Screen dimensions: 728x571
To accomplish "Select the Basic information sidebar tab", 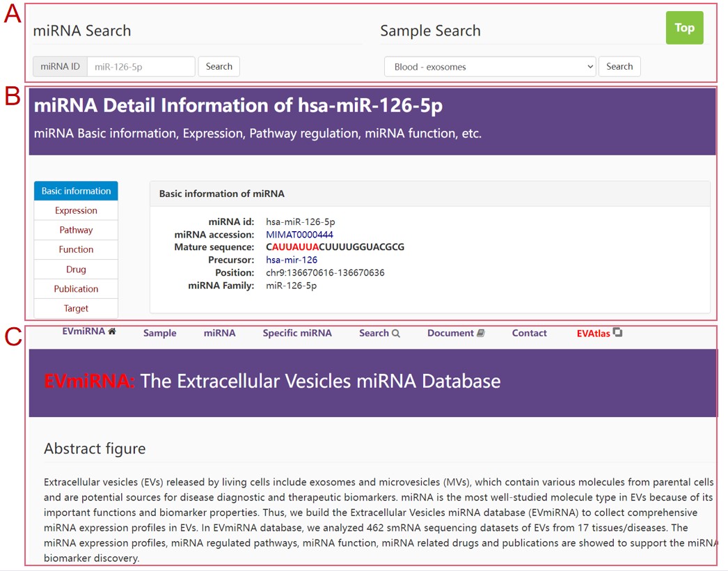I will pyautogui.click(x=76, y=191).
